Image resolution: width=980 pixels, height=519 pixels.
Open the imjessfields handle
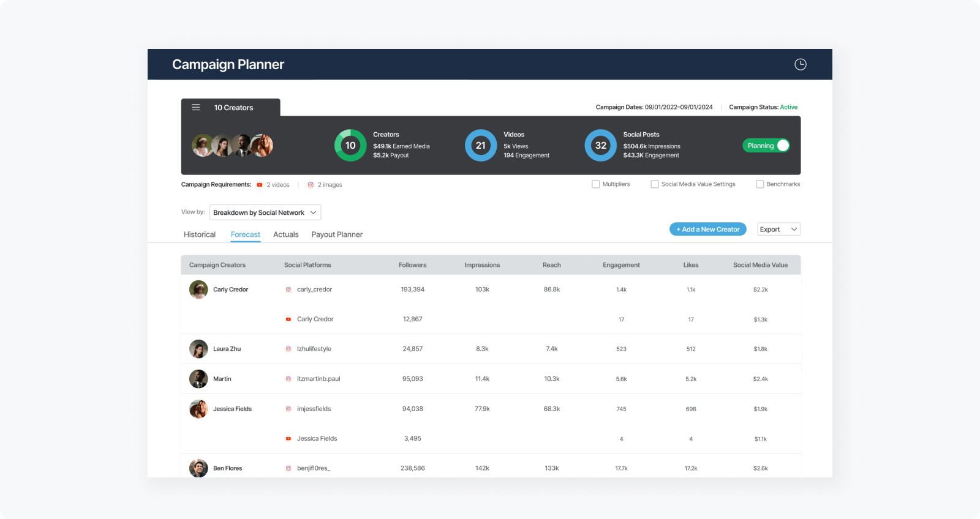pyautogui.click(x=314, y=409)
